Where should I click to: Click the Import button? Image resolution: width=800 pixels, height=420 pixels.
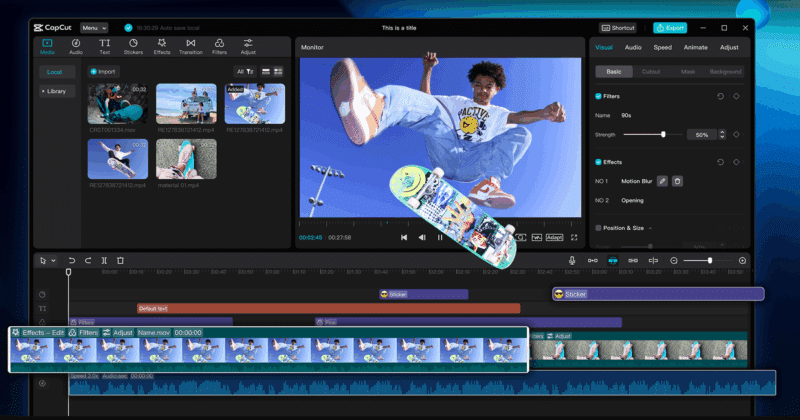102,71
